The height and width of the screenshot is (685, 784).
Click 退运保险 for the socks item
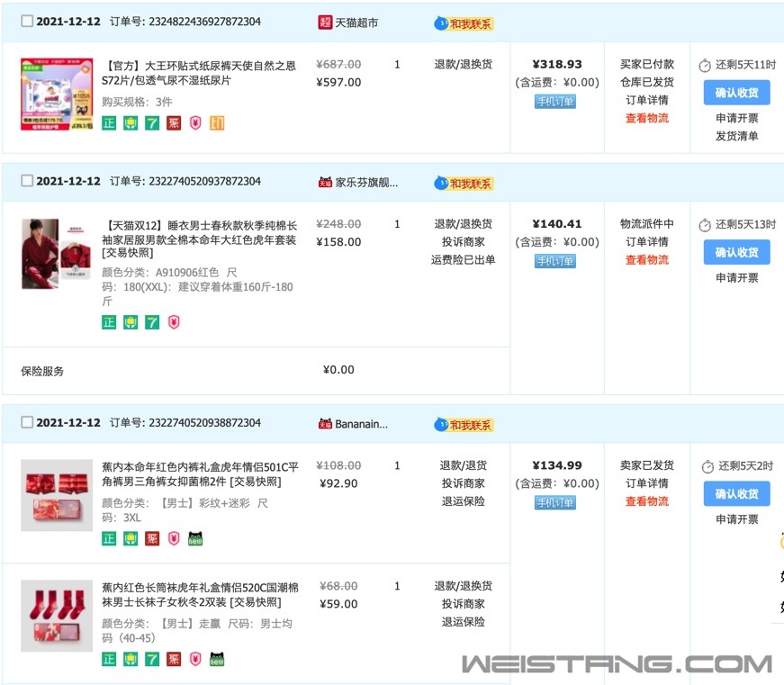pyautogui.click(x=463, y=621)
